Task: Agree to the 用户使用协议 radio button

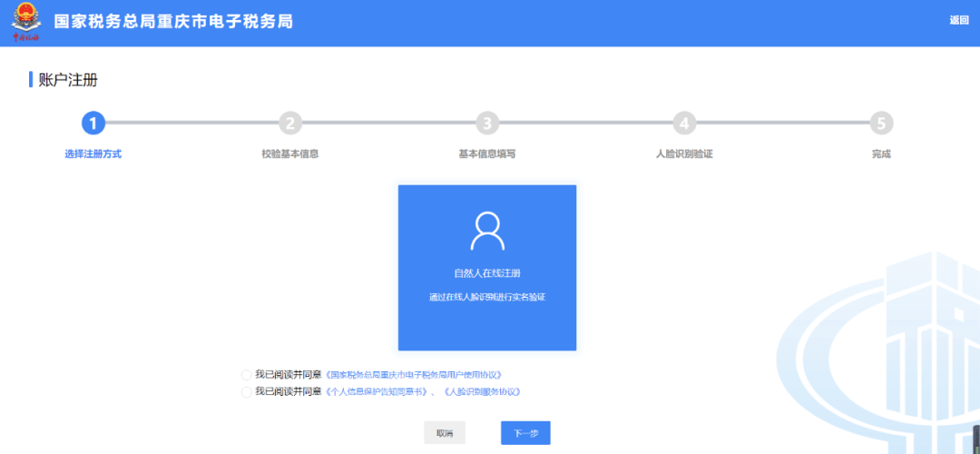Action: click(247, 374)
